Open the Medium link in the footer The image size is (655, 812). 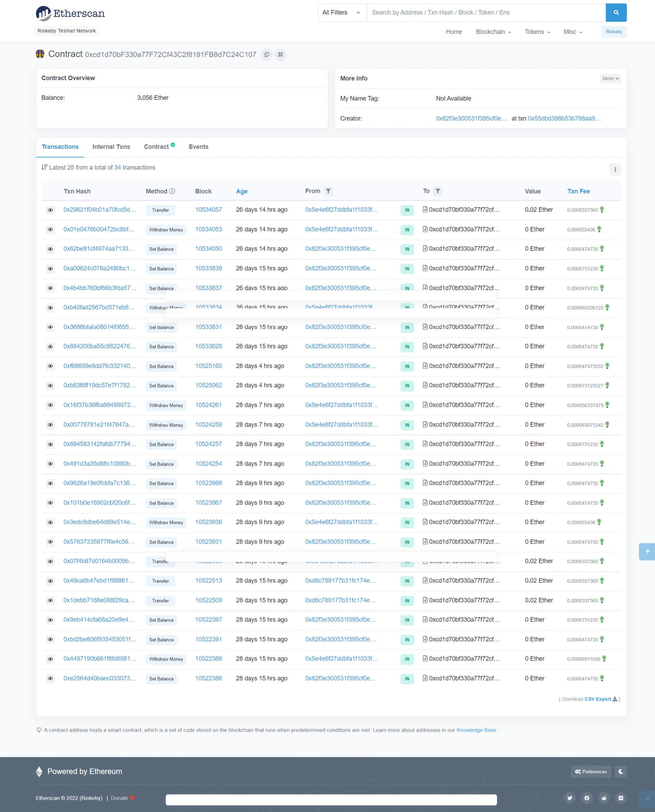pos(621,797)
